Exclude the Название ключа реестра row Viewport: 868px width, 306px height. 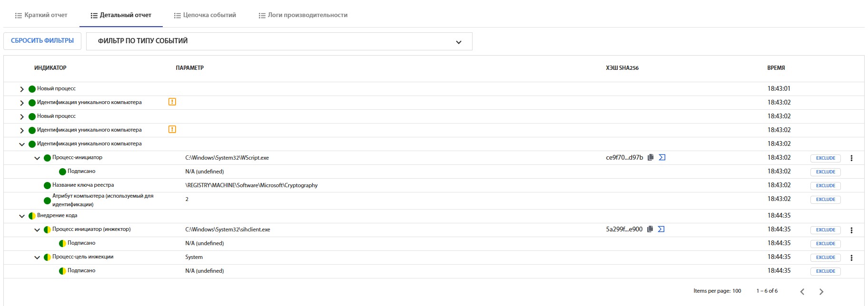click(825, 186)
